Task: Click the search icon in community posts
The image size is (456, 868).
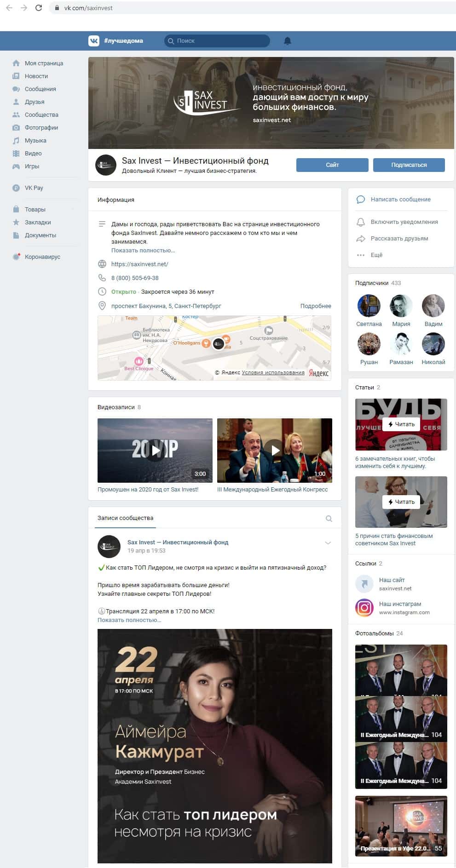Action: 329,519
